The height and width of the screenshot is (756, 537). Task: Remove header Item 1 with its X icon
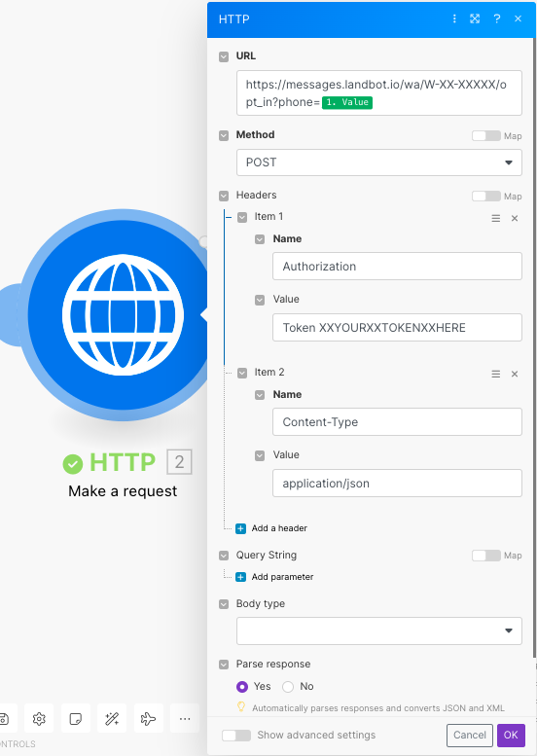pyautogui.click(x=515, y=218)
